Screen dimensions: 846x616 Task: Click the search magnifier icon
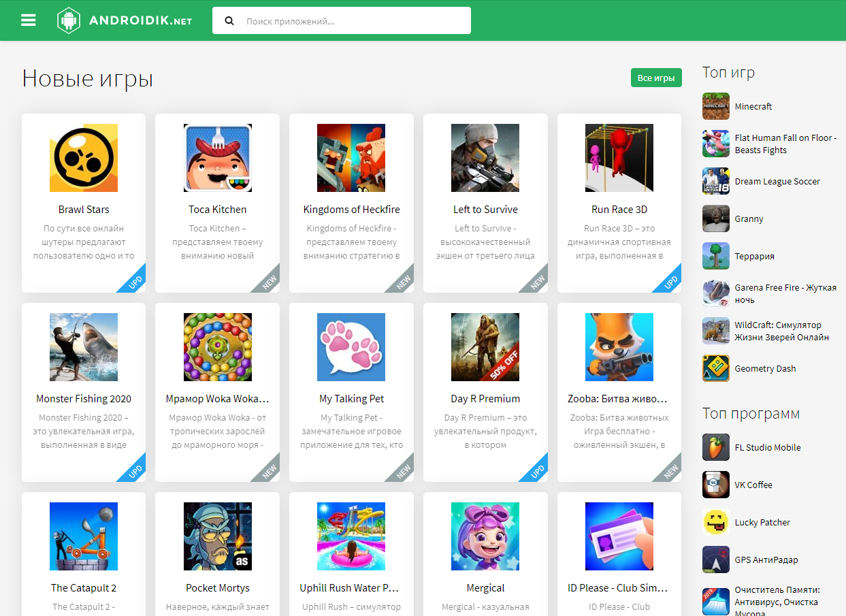[229, 21]
